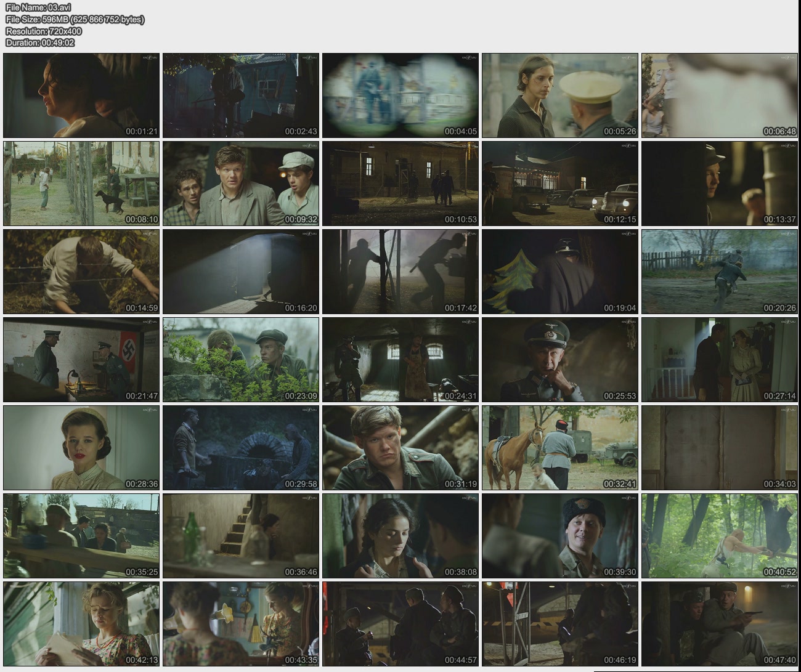Click the Duration 00:49:02 text
The width and height of the screenshot is (801, 672).
(x=40, y=43)
